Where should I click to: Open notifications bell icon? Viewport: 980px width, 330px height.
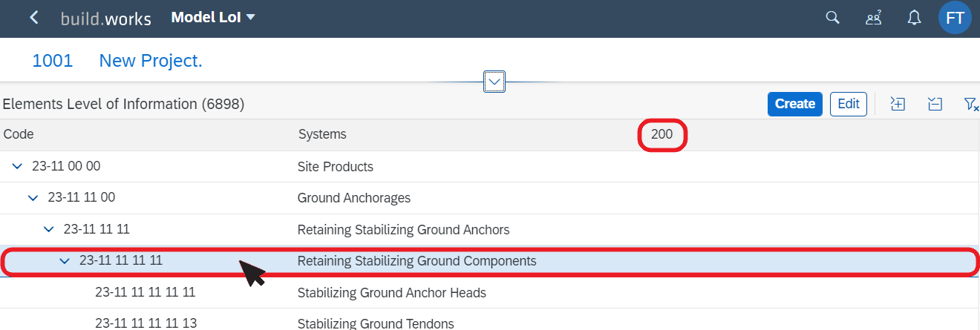914,18
